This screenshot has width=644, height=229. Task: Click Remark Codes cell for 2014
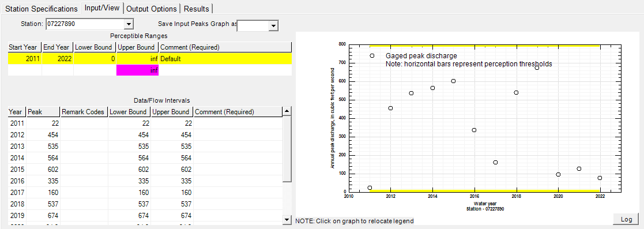(x=84, y=157)
